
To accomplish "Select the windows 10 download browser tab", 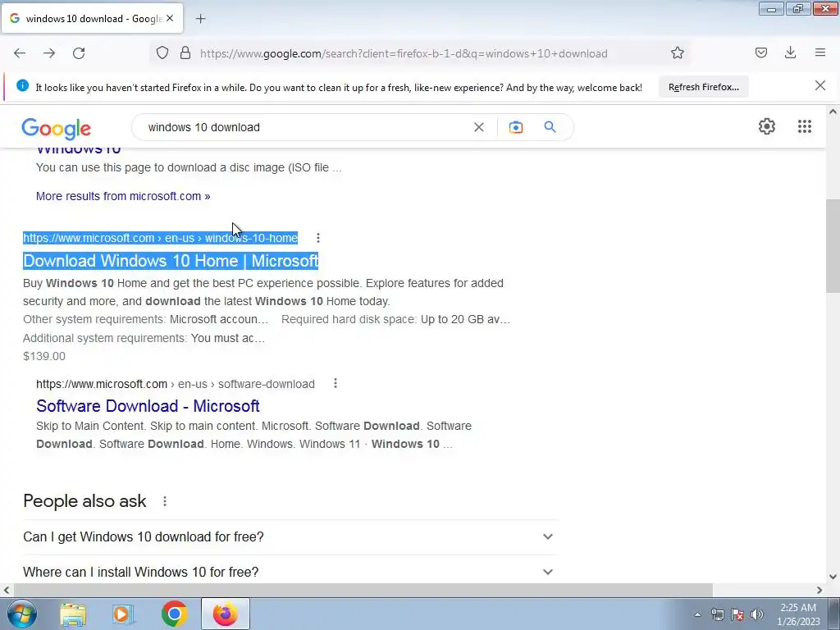I will 92,18.
